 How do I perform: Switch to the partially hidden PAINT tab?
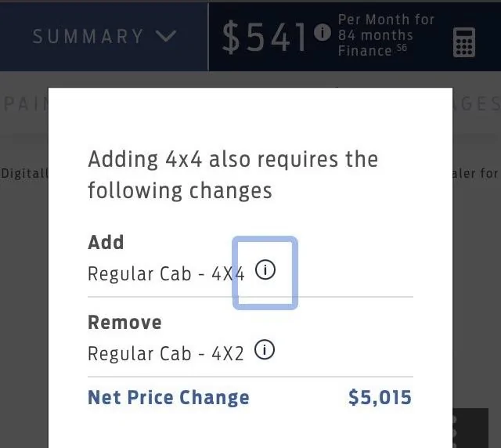pos(23,104)
